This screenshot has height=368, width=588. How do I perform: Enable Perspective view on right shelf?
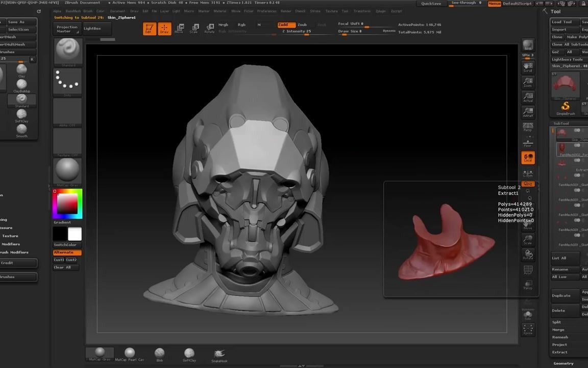(x=528, y=129)
